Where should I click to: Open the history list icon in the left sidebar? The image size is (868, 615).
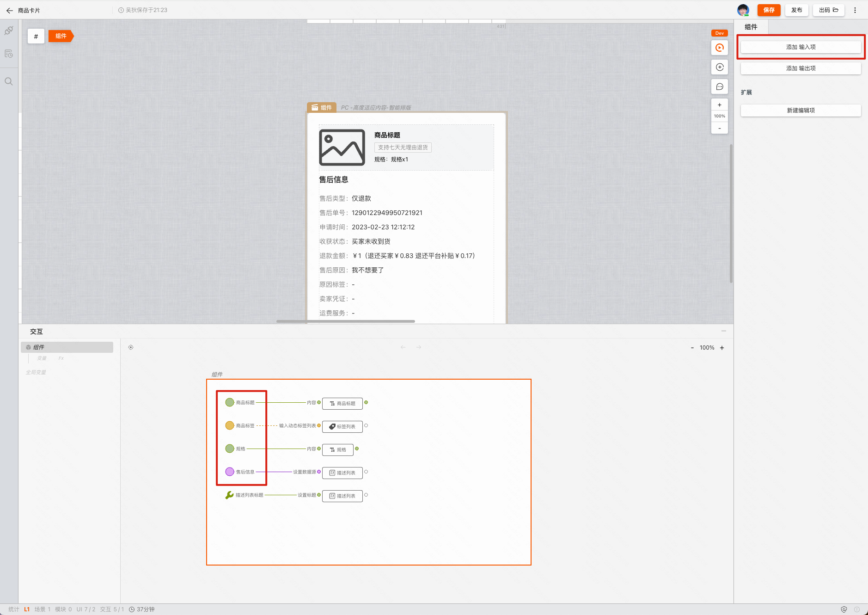click(9, 54)
